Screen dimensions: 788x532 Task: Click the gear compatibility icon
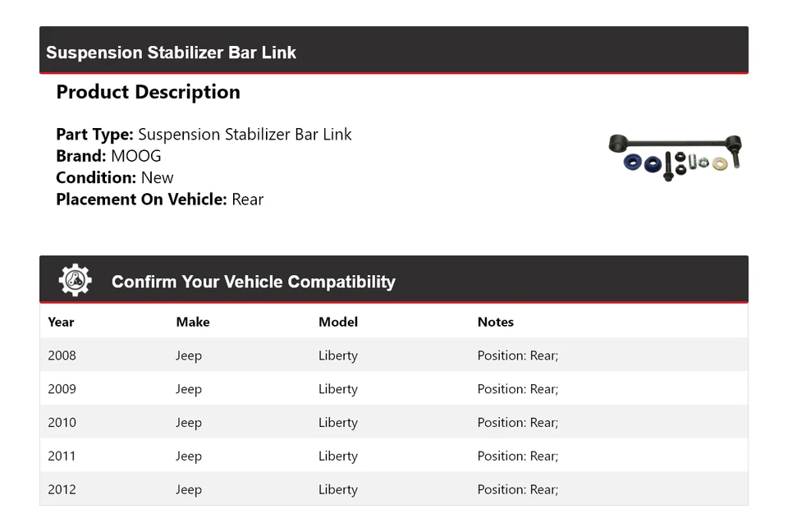coord(75,281)
